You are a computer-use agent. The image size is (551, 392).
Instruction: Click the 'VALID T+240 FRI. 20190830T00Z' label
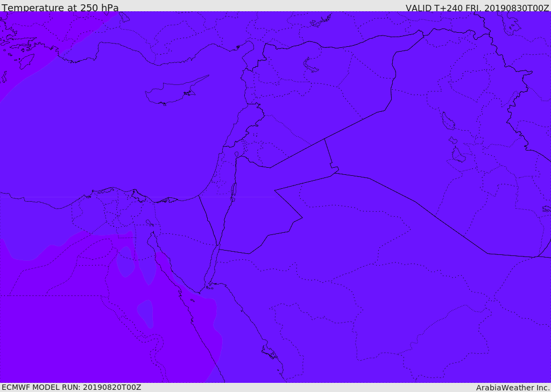(477, 8)
